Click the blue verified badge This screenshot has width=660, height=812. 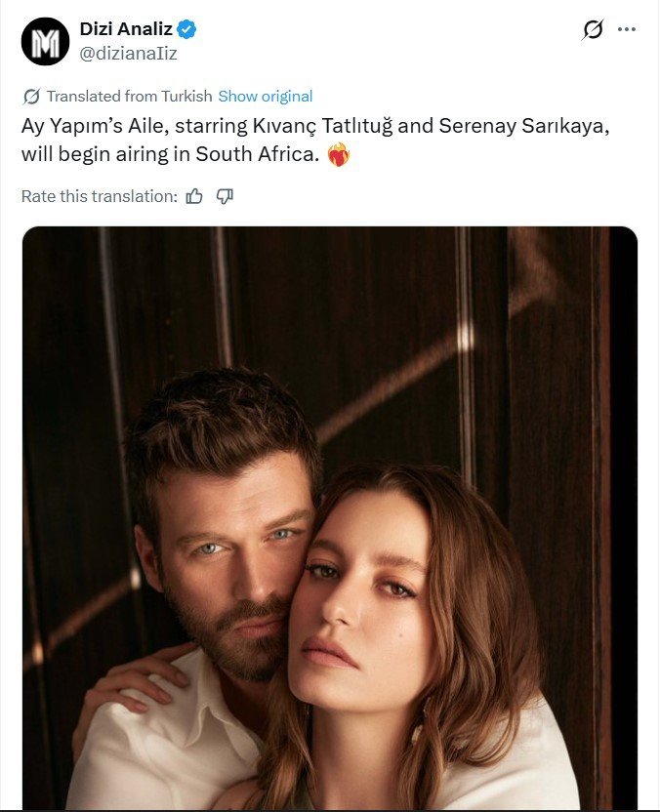pyautogui.click(x=186, y=30)
